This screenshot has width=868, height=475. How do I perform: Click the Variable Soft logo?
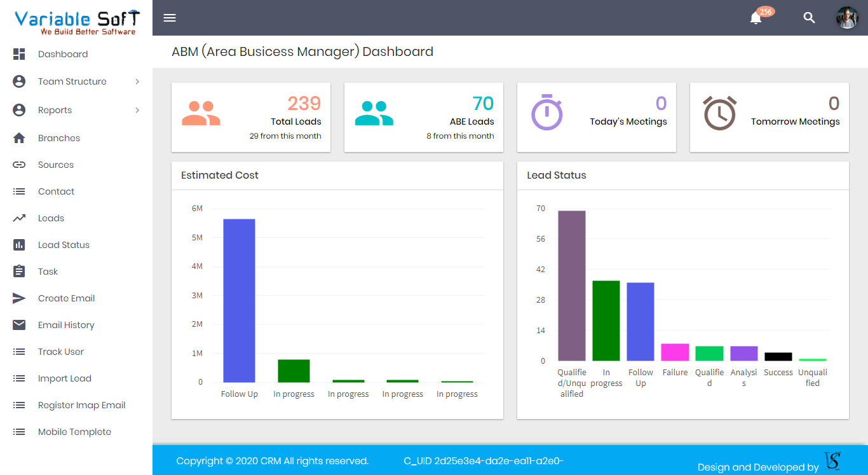click(x=77, y=23)
